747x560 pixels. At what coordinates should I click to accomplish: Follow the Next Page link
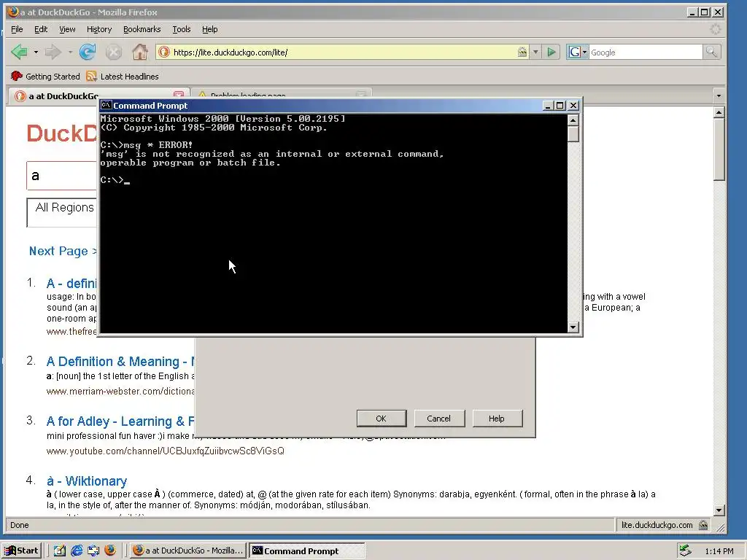[x=63, y=251]
